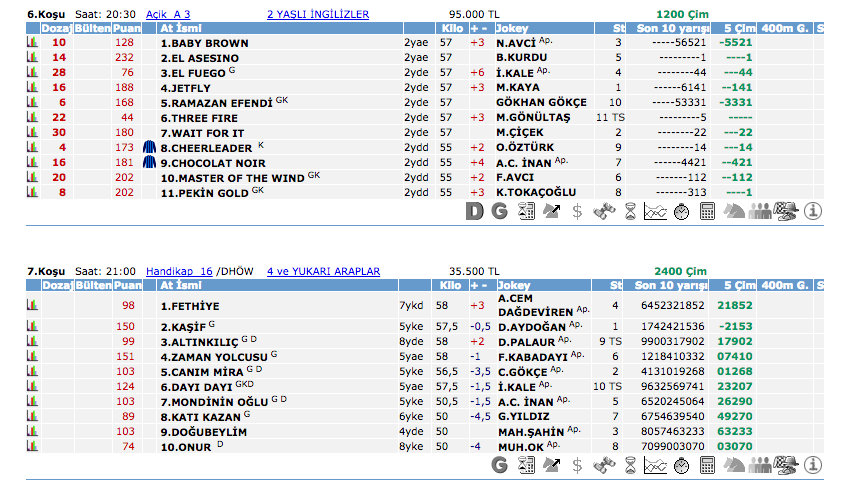Viewport: 860px width, 500px height.
Task: Click the calculator icon under race 7
Action: tap(708, 465)
